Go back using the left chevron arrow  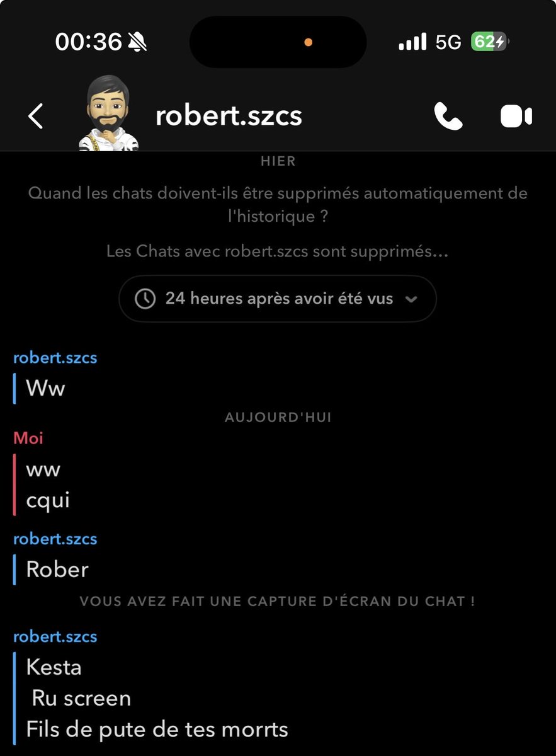pos(36,117)
